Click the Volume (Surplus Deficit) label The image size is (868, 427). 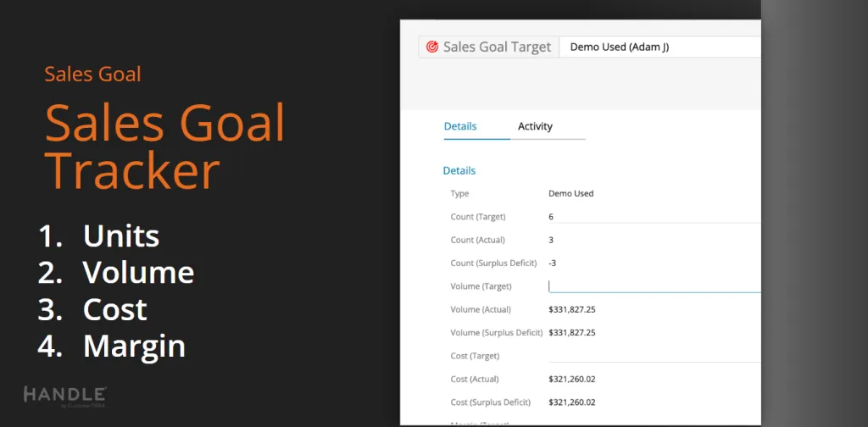pyautogui.click(x=496, y=333)
